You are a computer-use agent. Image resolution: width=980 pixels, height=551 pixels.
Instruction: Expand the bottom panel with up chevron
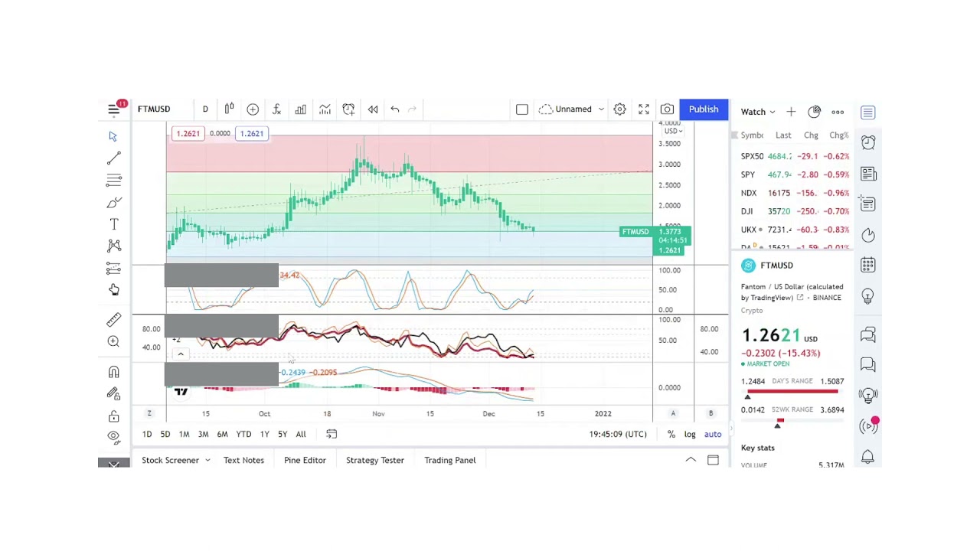(690, 460)
